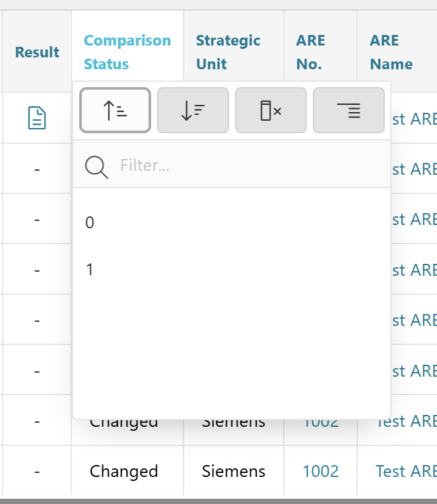Viewport: 437px width, 504px height.
Task: Click the sort ascending icon button
Action: click(x=116, y=111)
